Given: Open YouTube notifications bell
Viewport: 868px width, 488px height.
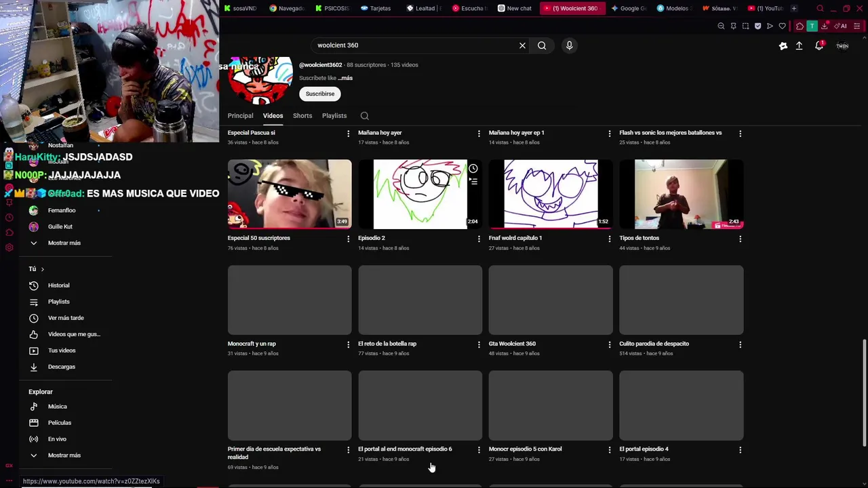Looking at the screenshot, I should [x=819, y=45].
